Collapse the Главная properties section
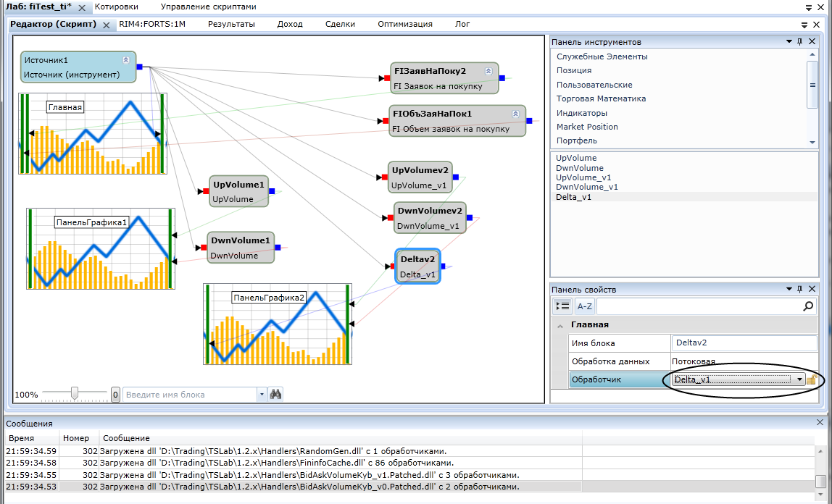 559,325
